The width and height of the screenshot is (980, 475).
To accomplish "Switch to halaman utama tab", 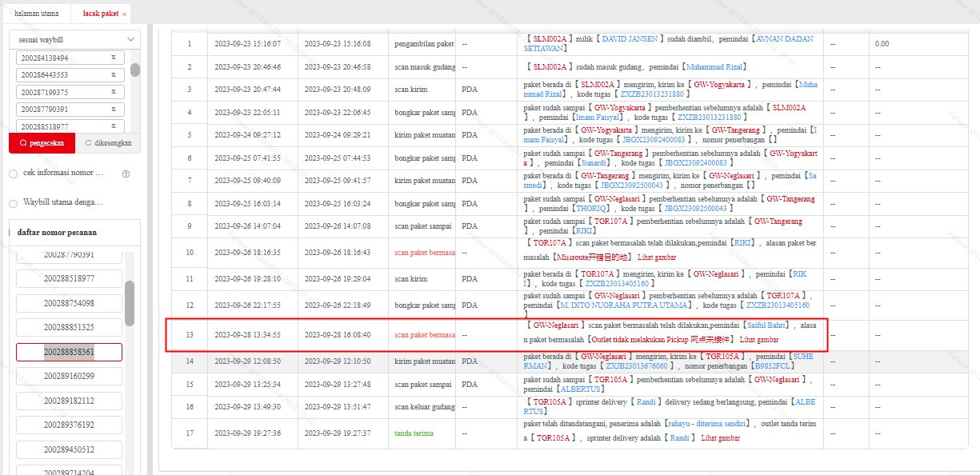I will click(36, 14).
